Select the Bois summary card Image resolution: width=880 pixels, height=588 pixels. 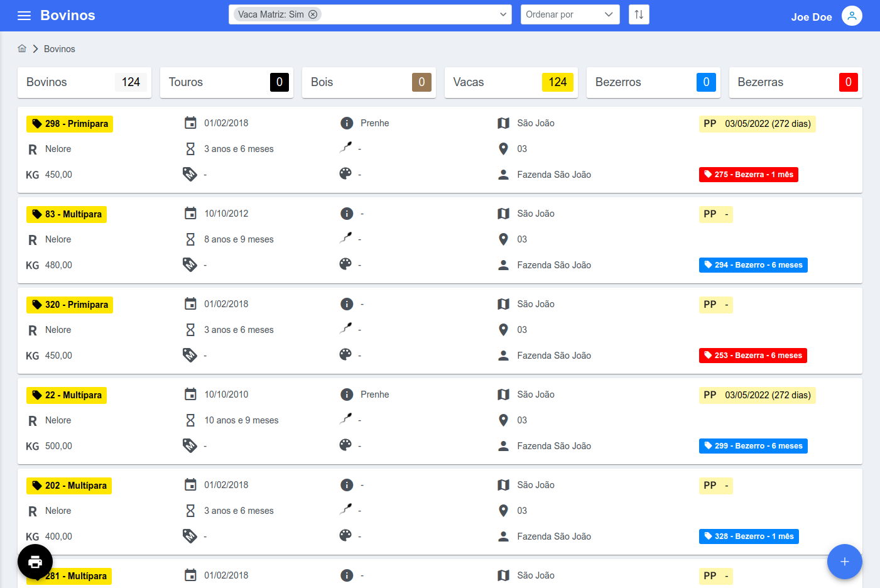pos(369,82)
